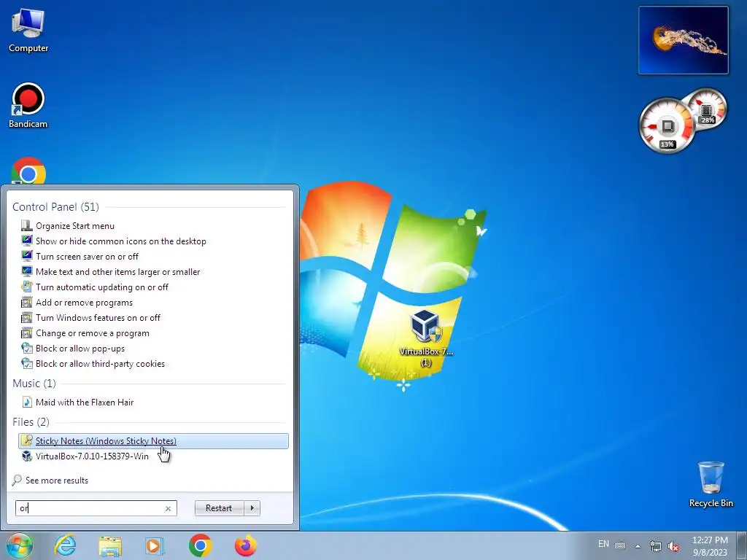The image size is (747, 560).
Task: Open Organize Start menu result
Action: (153, 226)
